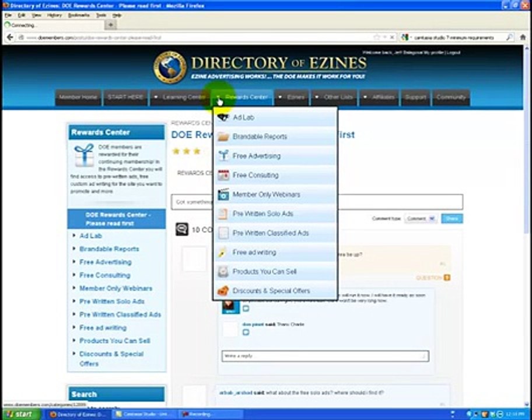Click the Pre Written Classified Ads icon in dropdown

tap(223, 233)
